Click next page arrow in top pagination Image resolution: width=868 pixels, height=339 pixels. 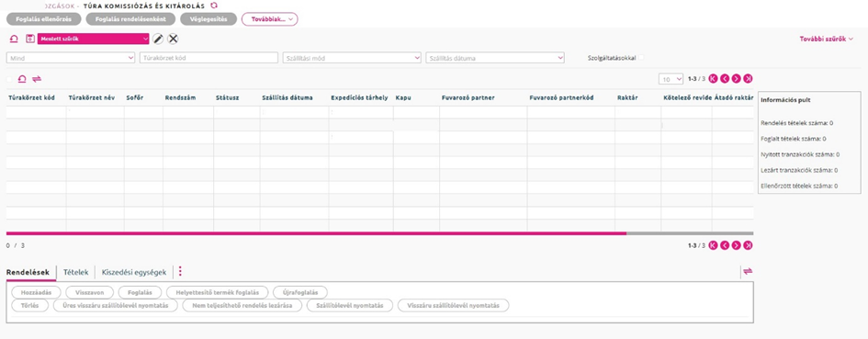(737, 79)
